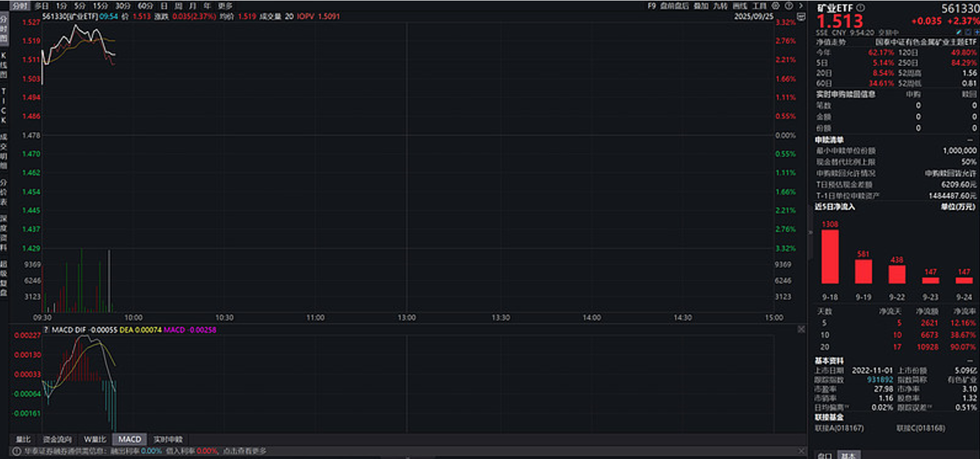Collapse the 基本资料 section

(x=970, y=361)
